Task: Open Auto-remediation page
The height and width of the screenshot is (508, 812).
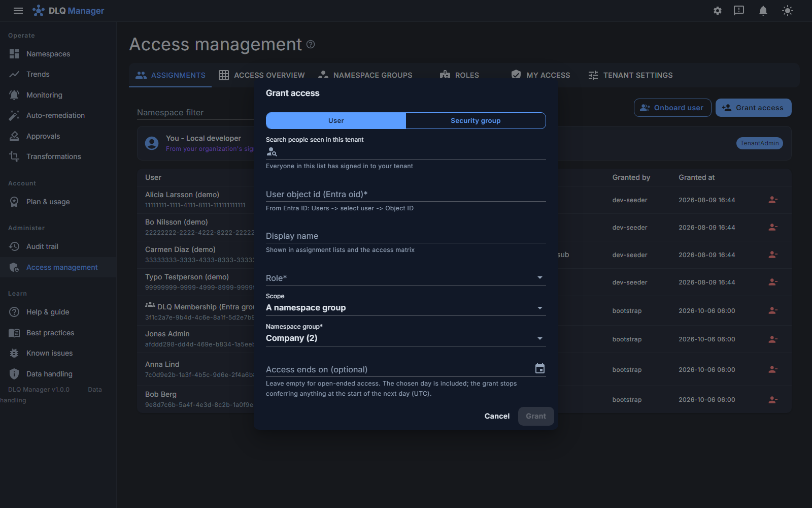Action: 58,115
